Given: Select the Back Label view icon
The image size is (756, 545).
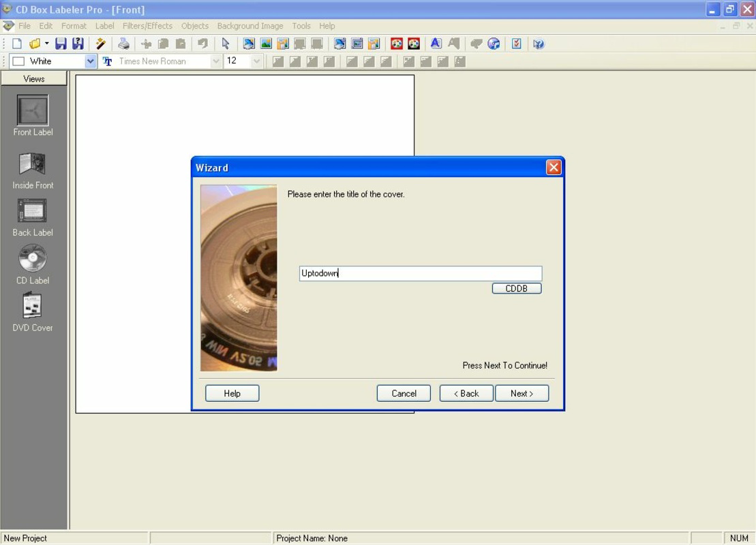Looking at the screenshot, I should pyautogui.click(x=32, y=211).
